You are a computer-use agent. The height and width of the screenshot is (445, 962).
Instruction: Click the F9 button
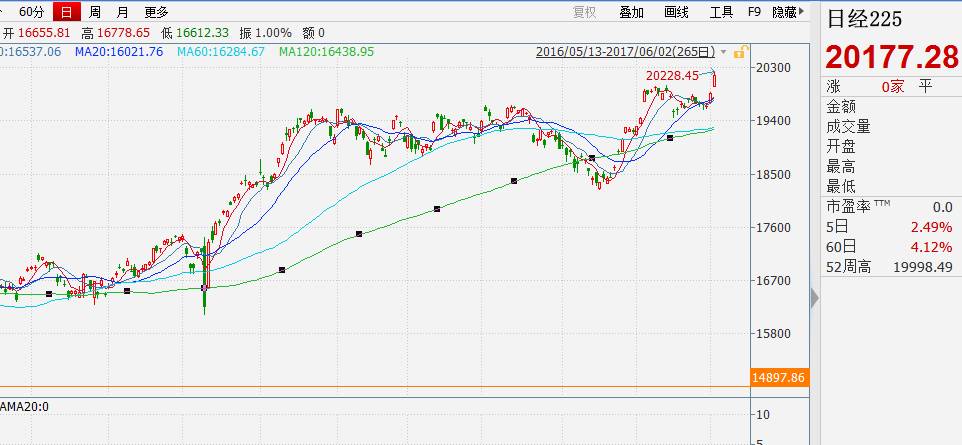[754, 12]
